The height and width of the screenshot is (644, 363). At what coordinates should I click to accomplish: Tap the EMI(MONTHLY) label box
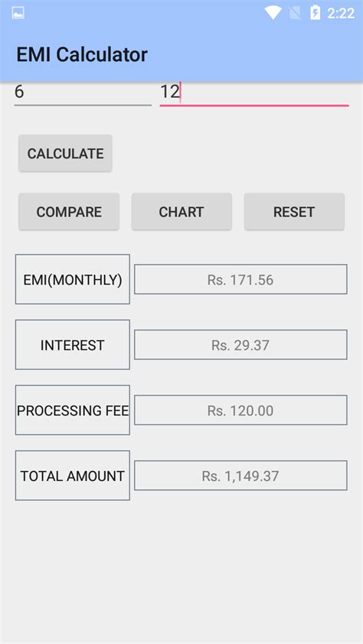73,279
